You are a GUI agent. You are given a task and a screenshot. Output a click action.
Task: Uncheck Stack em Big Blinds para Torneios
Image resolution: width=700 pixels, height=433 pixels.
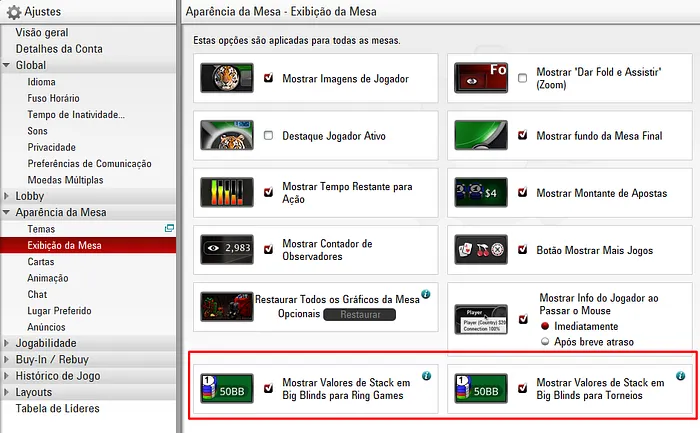click(x=522, y=388)
